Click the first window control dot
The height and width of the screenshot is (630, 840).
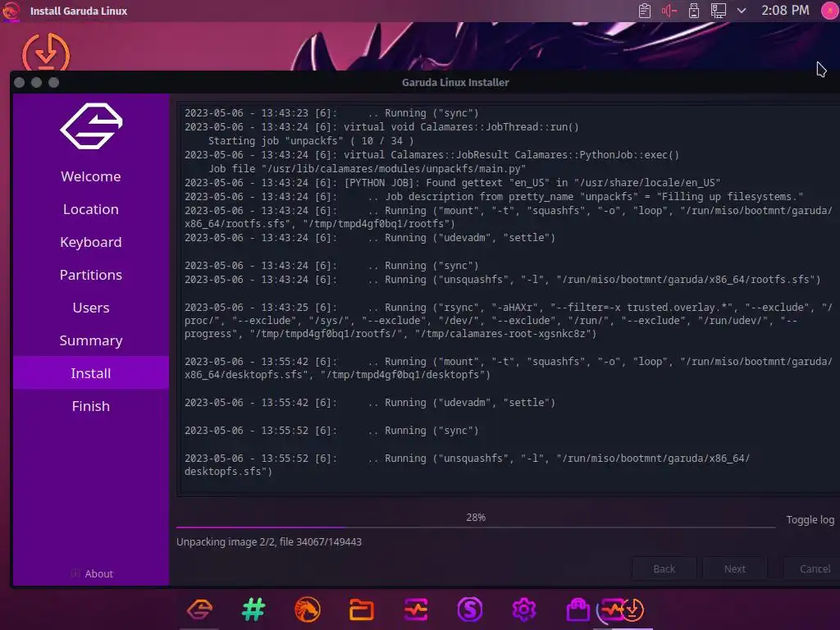20,83
